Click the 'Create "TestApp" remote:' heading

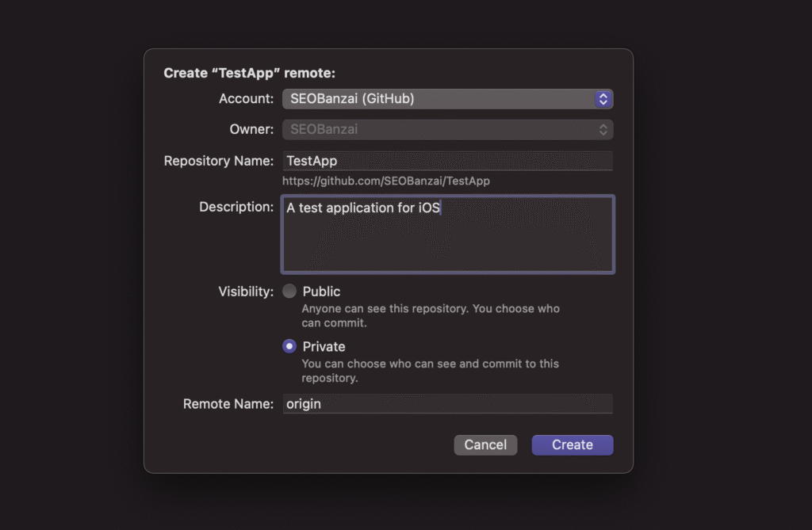250,73
